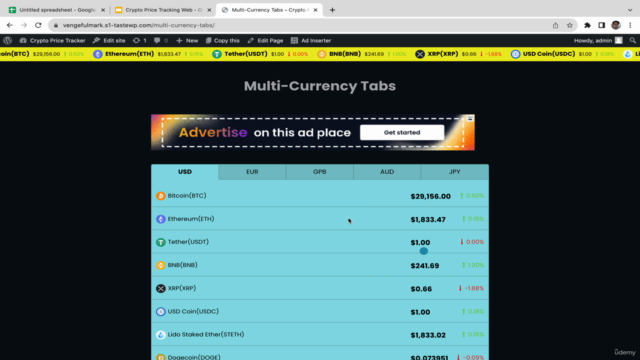Open Ad Inserter in admin bar
Screen dimensions: 640x360
click(x=311, y=40)
